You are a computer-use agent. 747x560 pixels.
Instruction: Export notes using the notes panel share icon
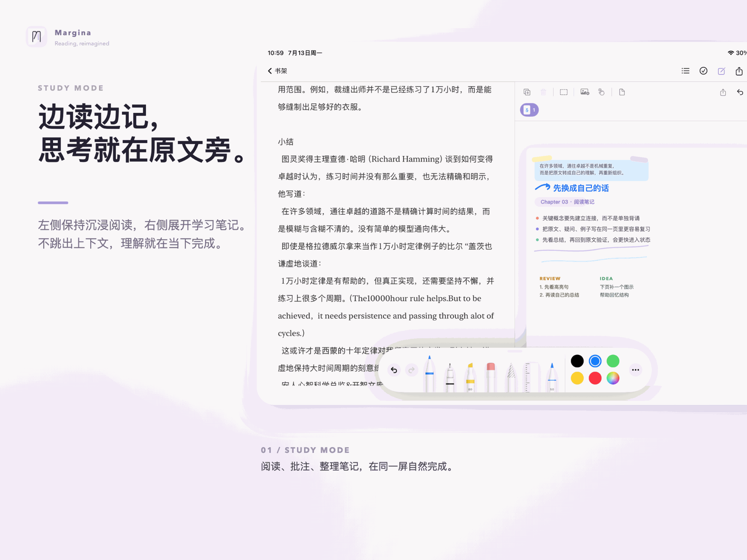[723, 92]
